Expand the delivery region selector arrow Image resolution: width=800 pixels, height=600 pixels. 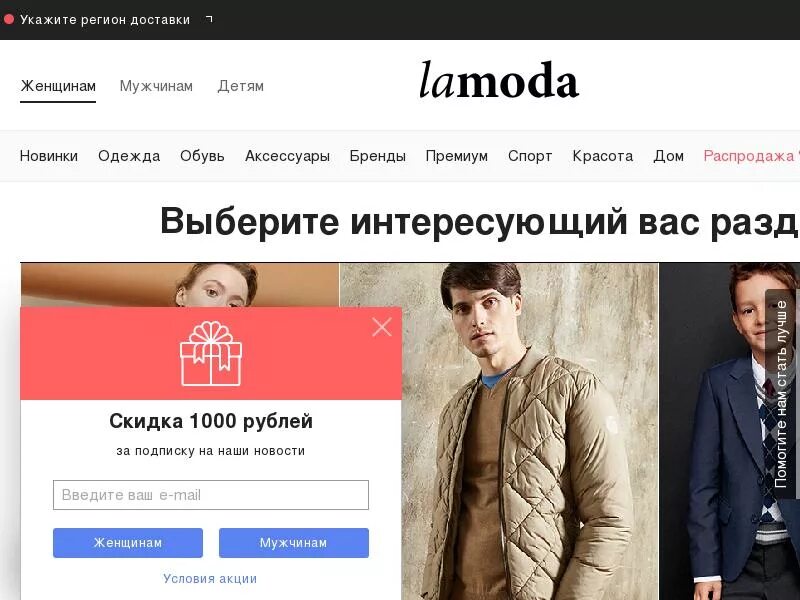209,19
